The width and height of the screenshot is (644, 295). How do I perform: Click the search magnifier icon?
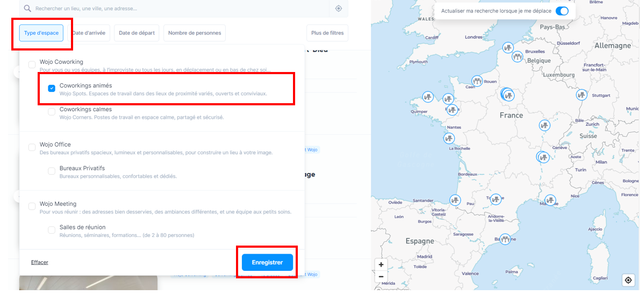point(27,9)
